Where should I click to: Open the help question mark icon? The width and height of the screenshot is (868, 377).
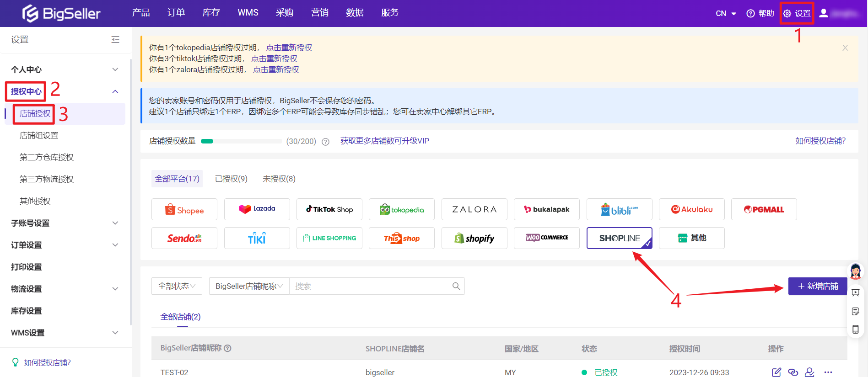pyautogui.click(x=750, y=13)
